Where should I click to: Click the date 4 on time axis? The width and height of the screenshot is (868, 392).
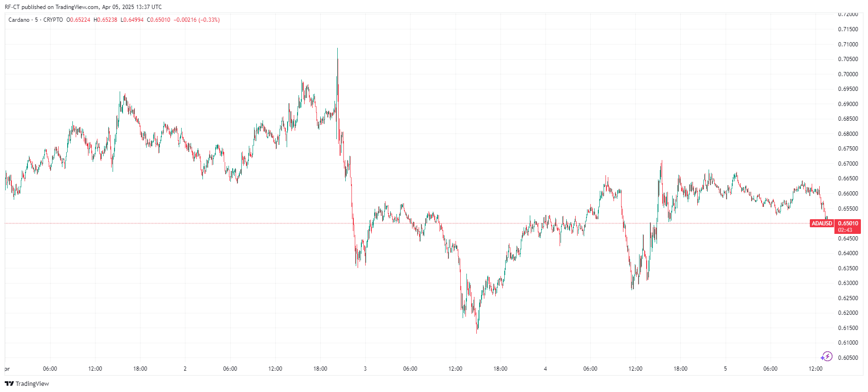pos(545,369)
